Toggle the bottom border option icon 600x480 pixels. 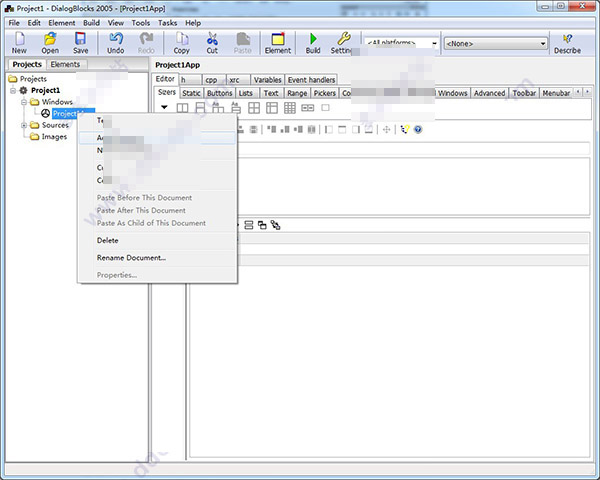click(x=368, y=130)
